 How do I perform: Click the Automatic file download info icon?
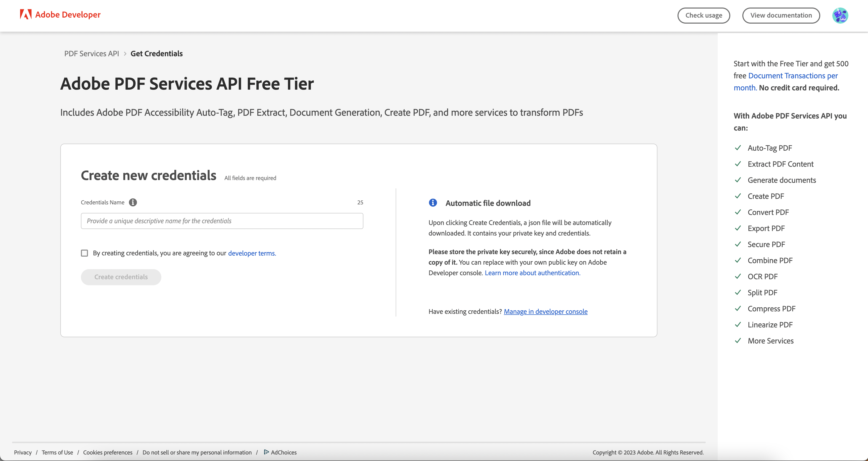[x=433, y=203]
